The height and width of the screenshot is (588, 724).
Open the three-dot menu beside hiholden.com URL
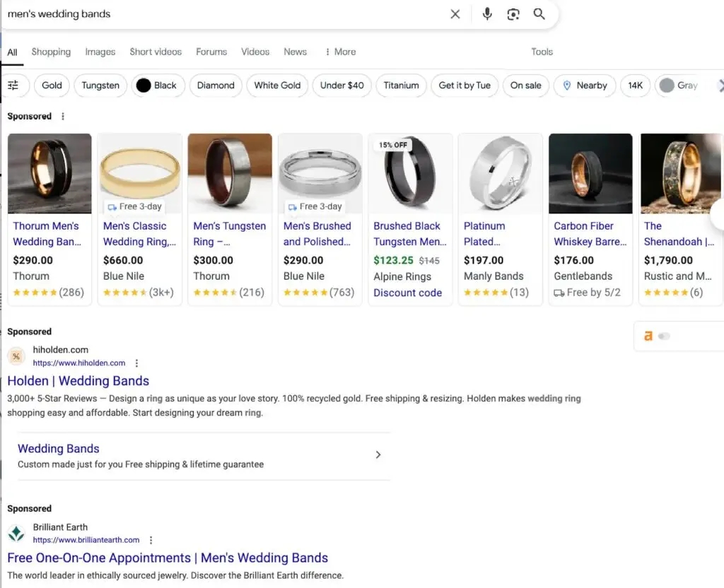click(x=136, y=363)
